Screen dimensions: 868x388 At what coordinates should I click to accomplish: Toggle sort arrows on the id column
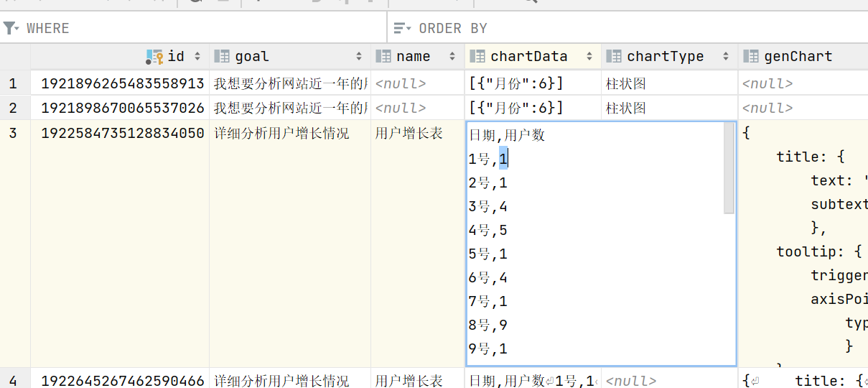click(x=197, y=56)
